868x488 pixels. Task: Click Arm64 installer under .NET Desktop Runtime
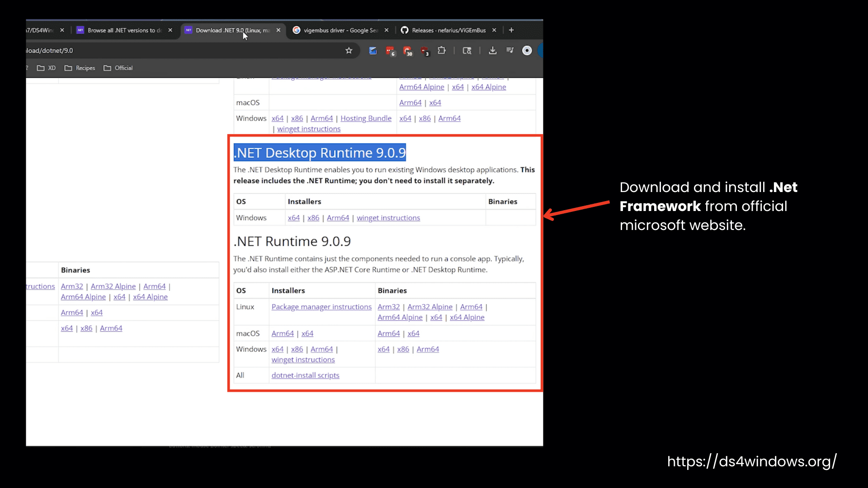point(338,218)
